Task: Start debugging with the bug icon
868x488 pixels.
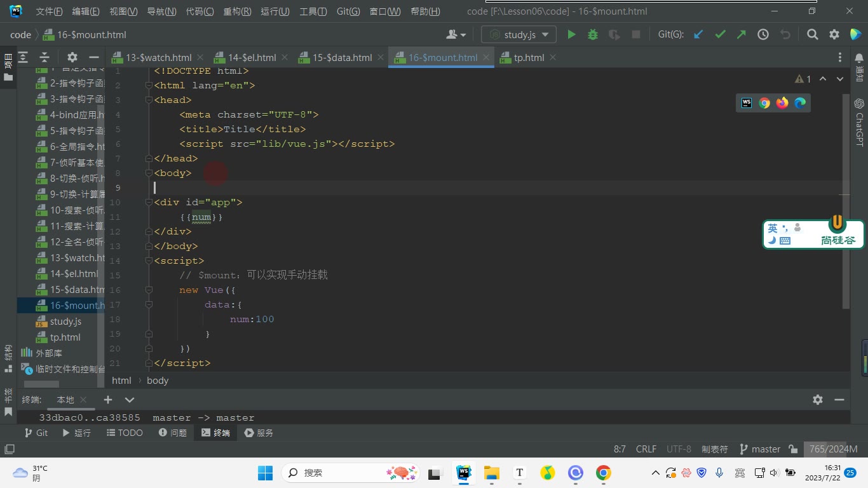Action: pos(593,35)
